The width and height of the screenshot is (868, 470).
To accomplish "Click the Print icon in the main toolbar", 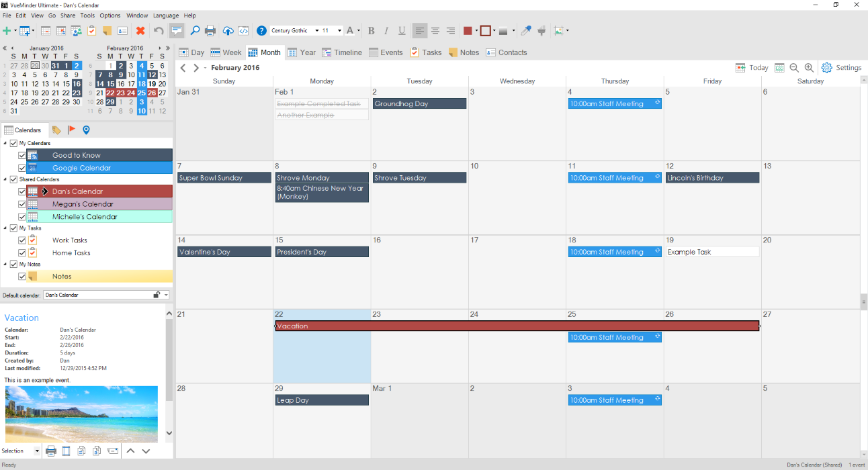I will (x=210, y=30).
